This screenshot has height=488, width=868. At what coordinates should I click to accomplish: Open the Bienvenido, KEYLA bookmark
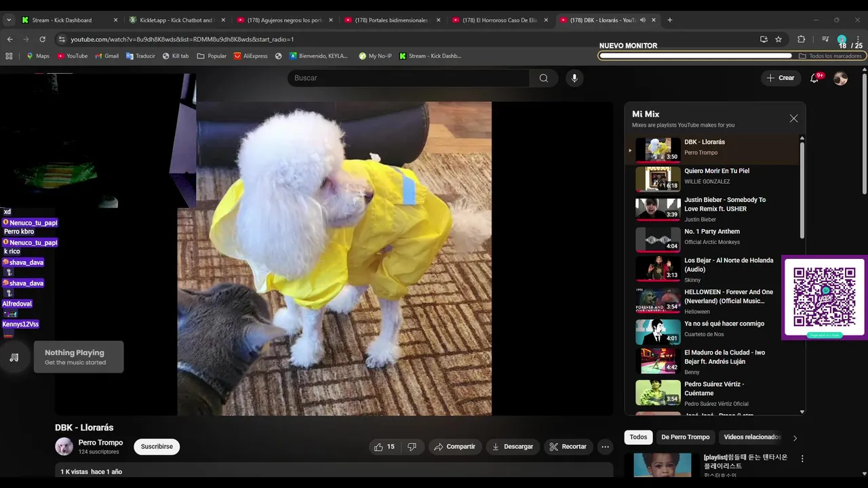click(319, 56)
